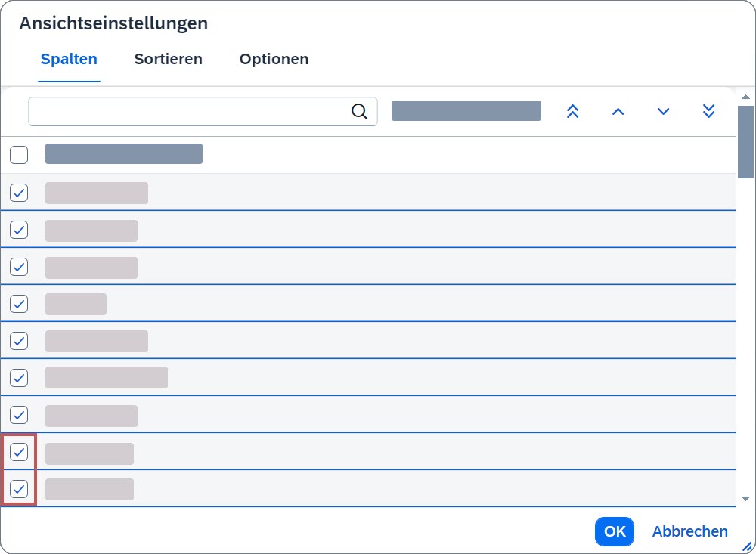
Task: Uncheck the fourth column checkbox in list
Action: click(19, 304)
